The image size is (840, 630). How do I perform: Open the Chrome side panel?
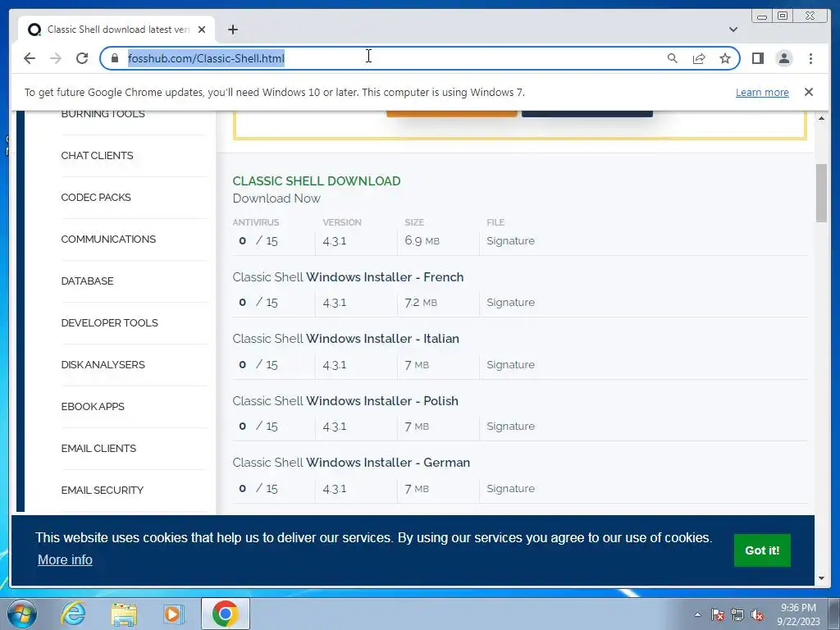[x=757, y=58]
